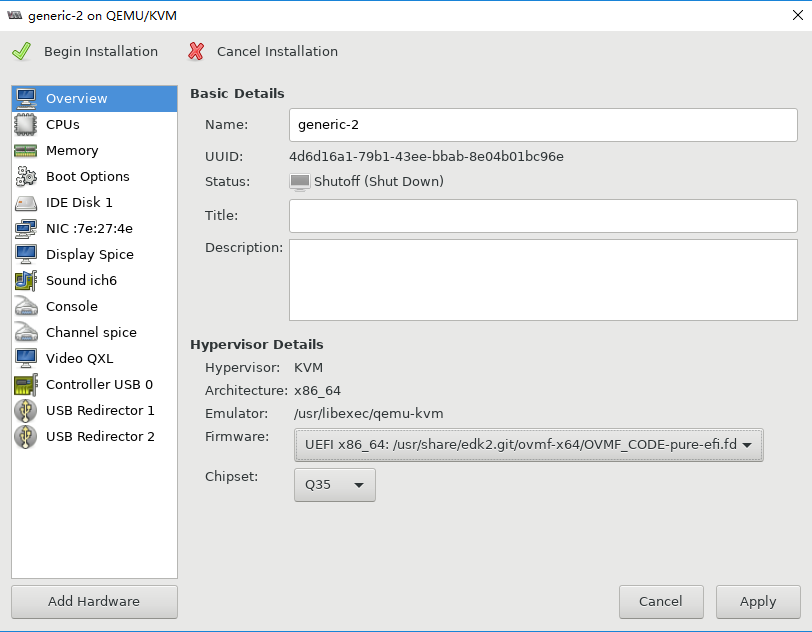
Task: Open Memory settings via the RAM icon
Action: coord(25,150)
